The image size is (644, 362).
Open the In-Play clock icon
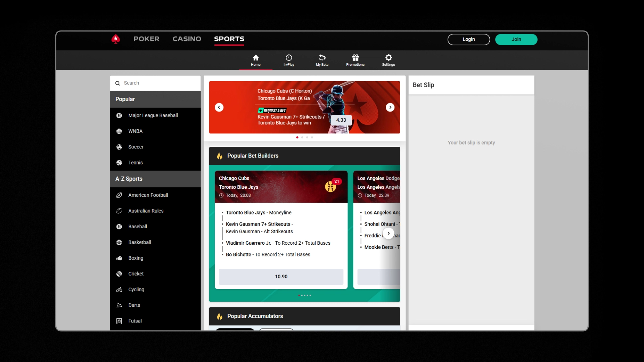[289, 58]
